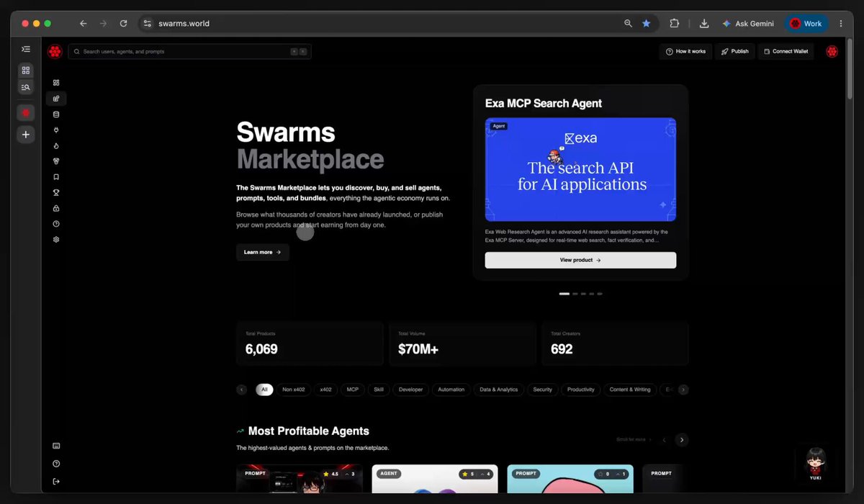Viewport: 864px width, 504px height.
Task: Show more categories with the right chevron
Action: [683, 390]
